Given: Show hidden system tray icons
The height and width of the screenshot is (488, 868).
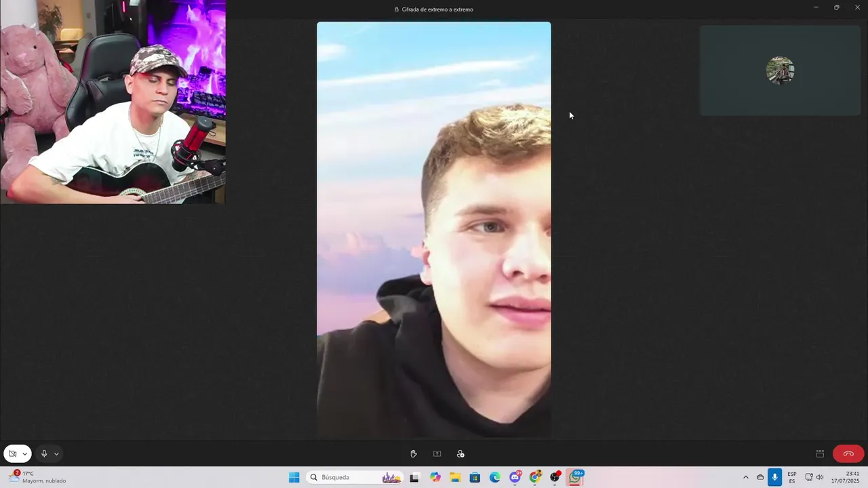Looking at the screenshot, I should [x=746, y=477].
